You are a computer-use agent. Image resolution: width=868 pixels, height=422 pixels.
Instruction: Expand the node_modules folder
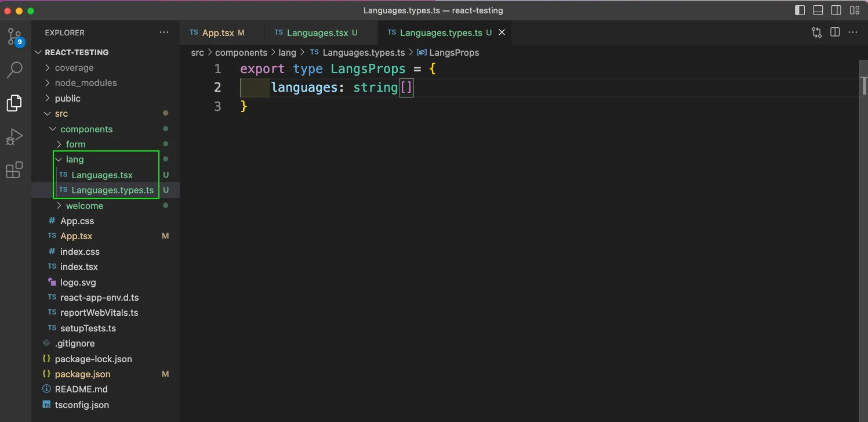tap(106, 83)
